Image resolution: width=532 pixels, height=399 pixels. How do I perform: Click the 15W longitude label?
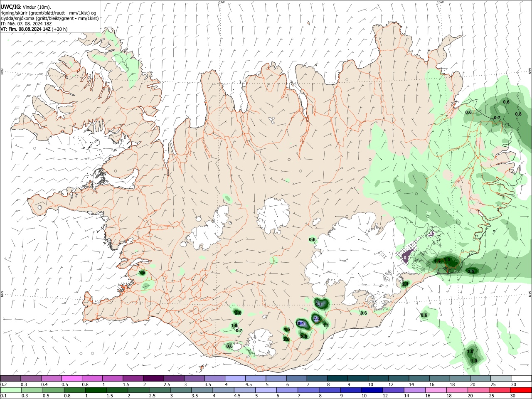click(x=440, y=2)
